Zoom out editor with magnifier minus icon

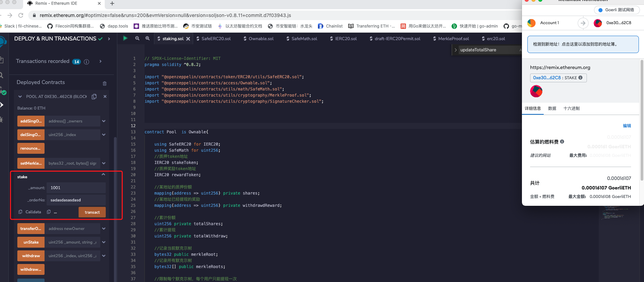click(137, 38)
